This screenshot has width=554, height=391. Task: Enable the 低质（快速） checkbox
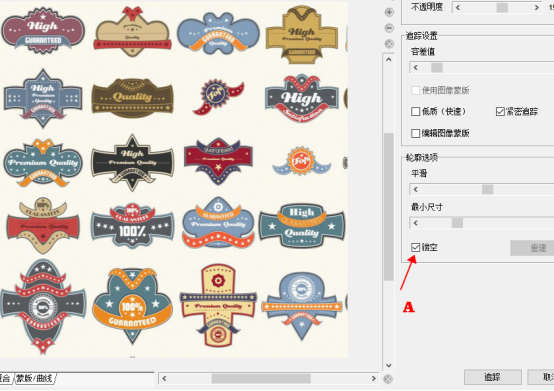point(416,112)
